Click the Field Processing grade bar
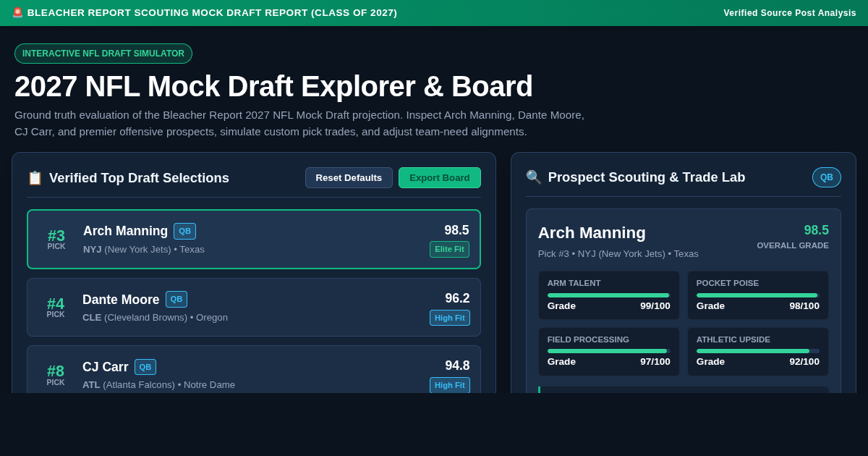Image resolution: width=868 pixels, height=456 pixels. pyautogui.click(x=609, y=351)
